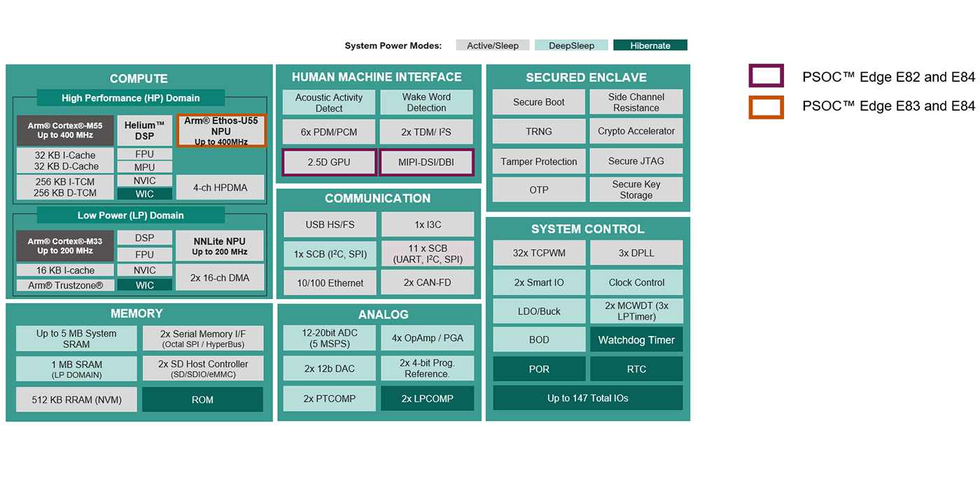Click the 2x Smart IO block
The height and width of the screenshot is (490, 980).
(539, 282)
